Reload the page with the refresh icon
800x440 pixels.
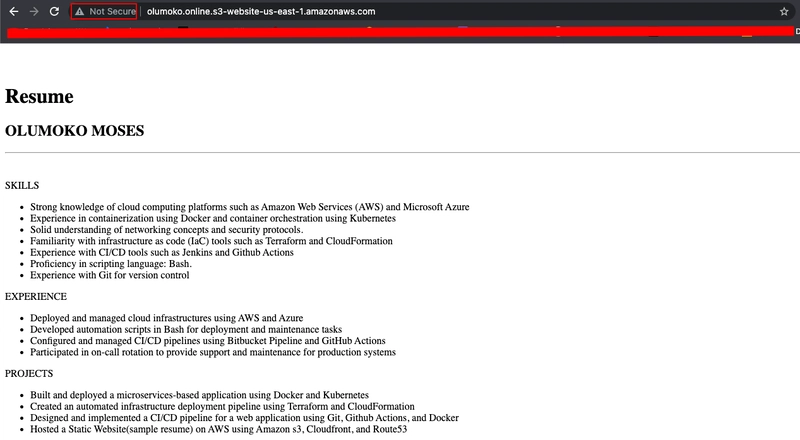tap(58, 11)
